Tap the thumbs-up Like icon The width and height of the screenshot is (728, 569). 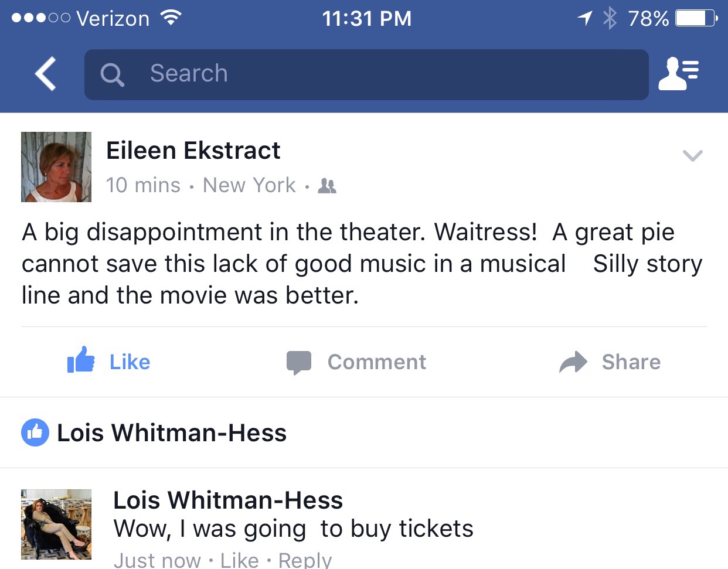(81, 360)
